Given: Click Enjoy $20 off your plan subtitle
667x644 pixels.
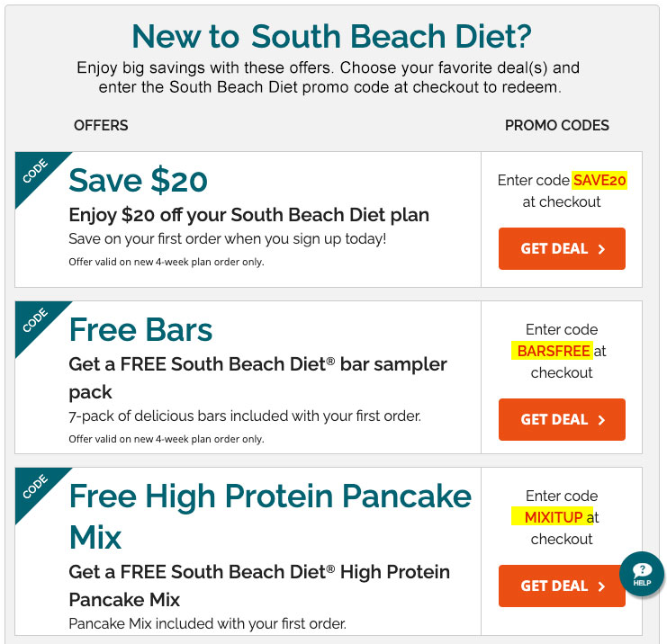Looking at the screenshot, I should pyautogui.click(x=248, y=215).
